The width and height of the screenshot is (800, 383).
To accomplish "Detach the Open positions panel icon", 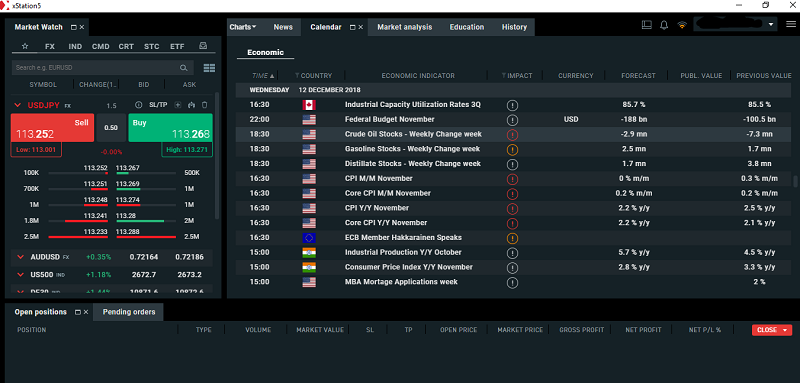I will 78,312.
